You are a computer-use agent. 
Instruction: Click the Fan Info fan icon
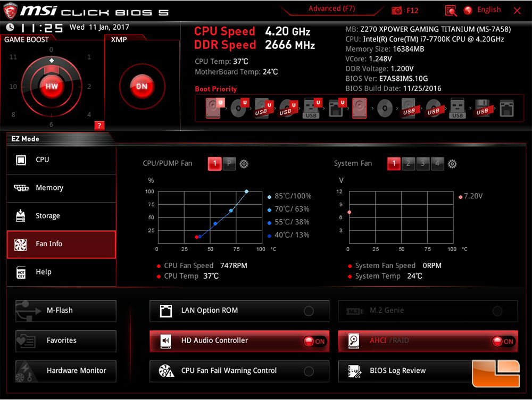(20, 244)
